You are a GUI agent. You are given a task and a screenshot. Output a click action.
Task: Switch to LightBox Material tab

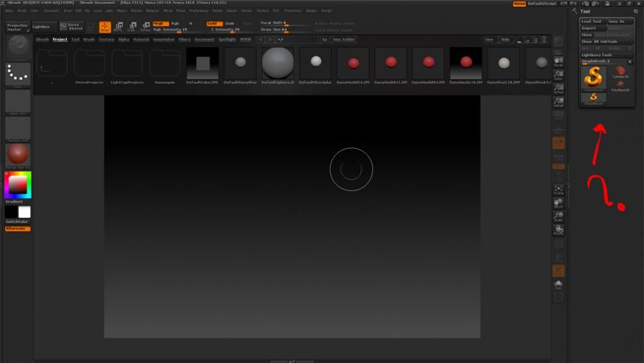141,40
